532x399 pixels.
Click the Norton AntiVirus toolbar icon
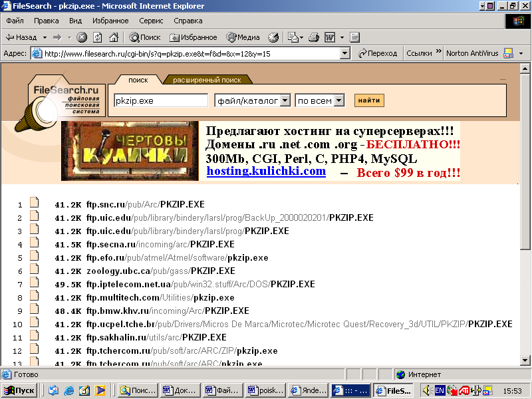(x=508, y=53)
